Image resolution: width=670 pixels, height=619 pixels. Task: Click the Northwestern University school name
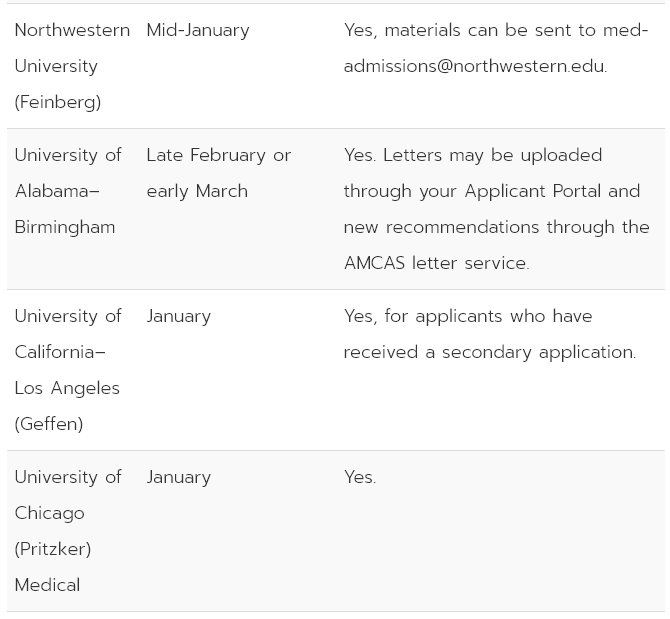click(72, 30)
